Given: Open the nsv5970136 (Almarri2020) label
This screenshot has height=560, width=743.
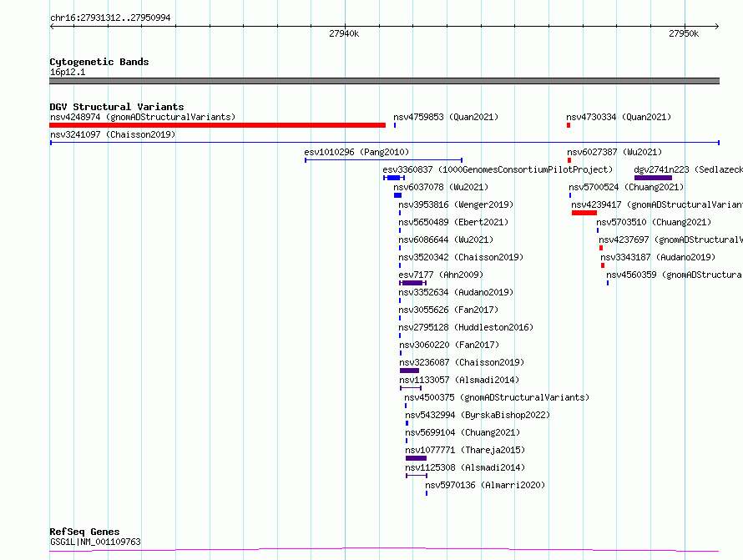Looking at the screenshot, I should click(x=485, y=485).
